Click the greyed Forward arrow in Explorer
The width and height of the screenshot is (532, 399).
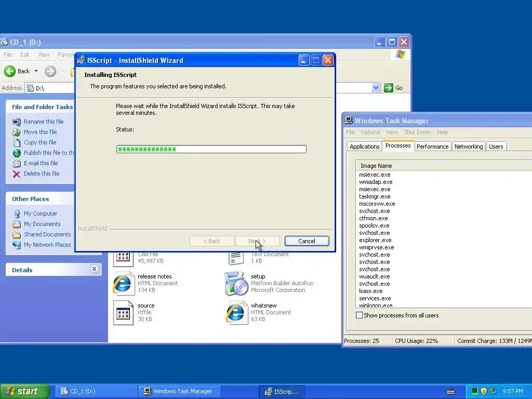[x=50, y=71]
